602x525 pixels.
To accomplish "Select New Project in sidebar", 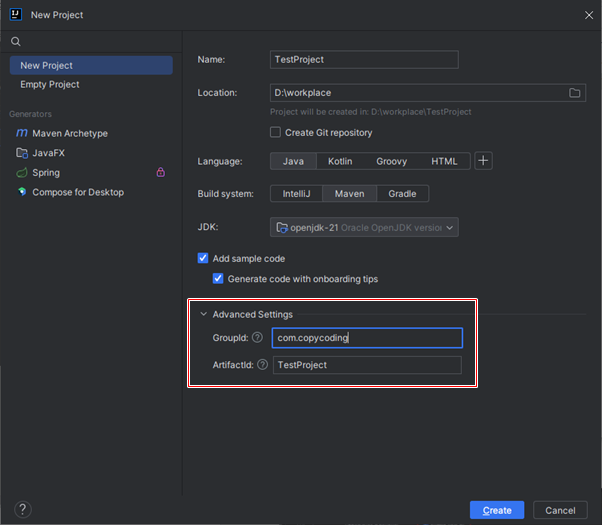I will (91, 65).
